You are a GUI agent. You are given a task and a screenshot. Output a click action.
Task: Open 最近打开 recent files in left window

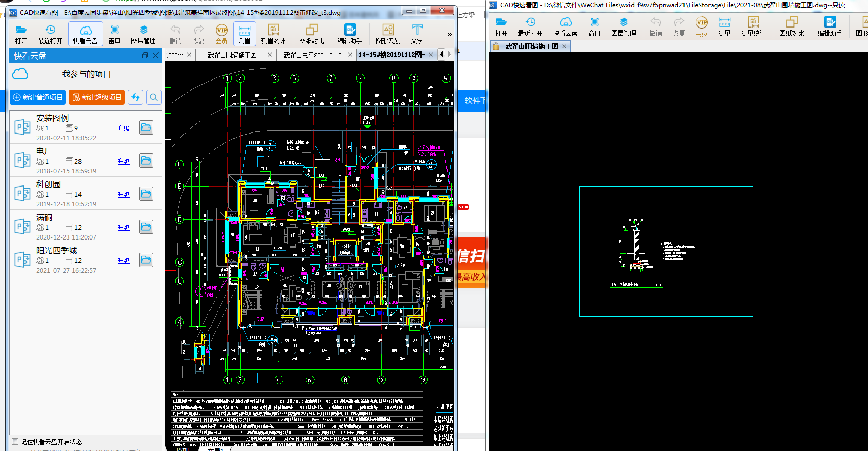(x=50, y=34)
